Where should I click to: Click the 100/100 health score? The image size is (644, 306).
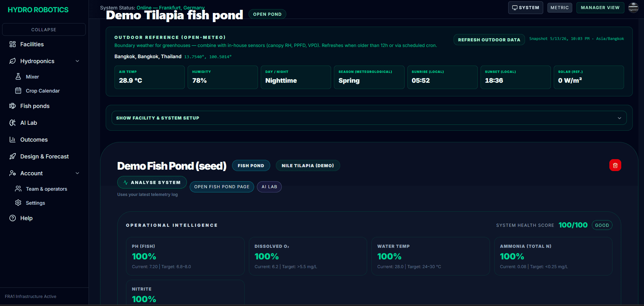pyautogui.click(x=573, y=225)
